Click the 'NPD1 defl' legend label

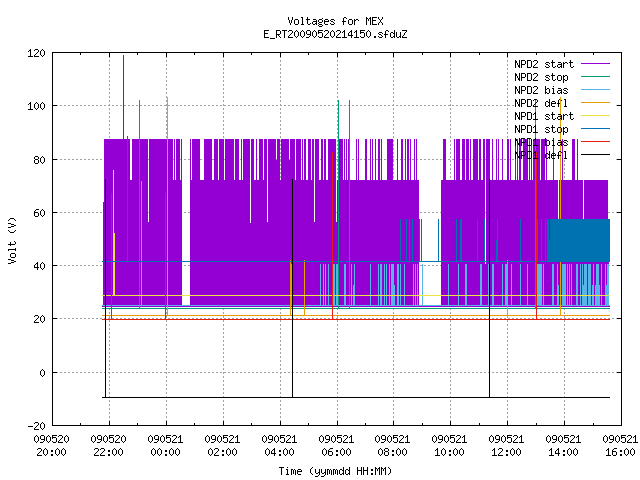point(541,156)
